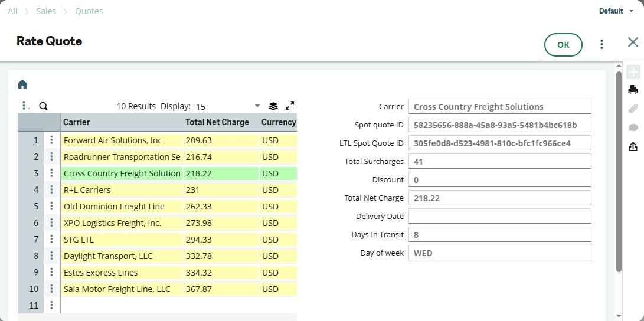644x321 pixels.
Task: Open the grid options dots menu
Action: 24,106
